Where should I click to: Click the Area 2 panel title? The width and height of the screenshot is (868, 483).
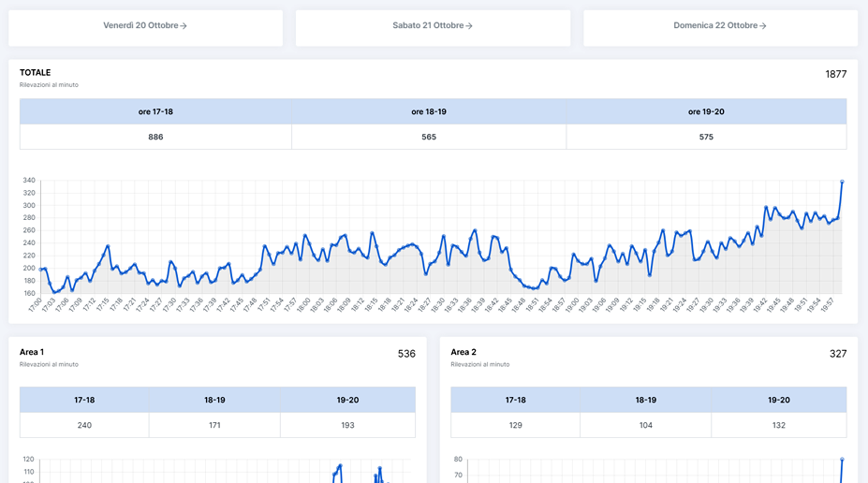[x=463, y=352]
